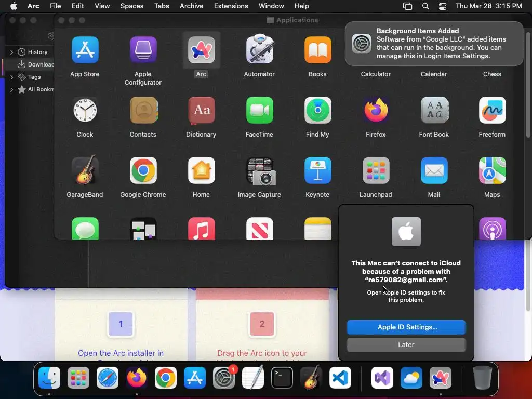Open the Podcasts app icon
This screenshot has width=532, height=399.
[x=493, y=229]
